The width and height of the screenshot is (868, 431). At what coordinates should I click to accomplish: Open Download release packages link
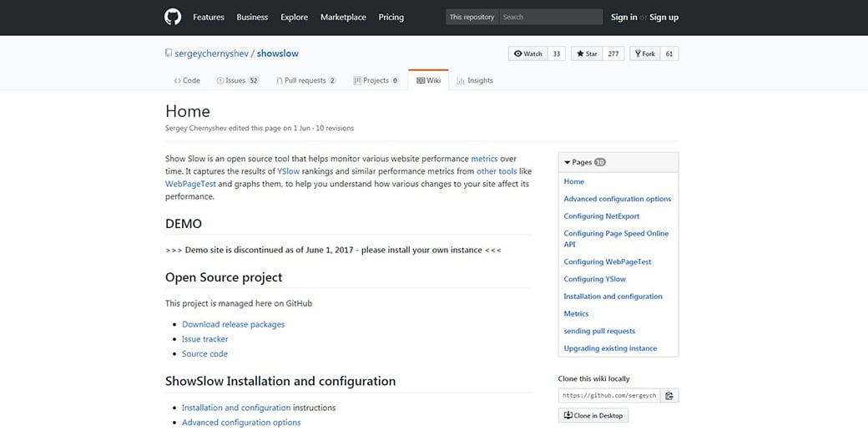click(x=233, y=324)
